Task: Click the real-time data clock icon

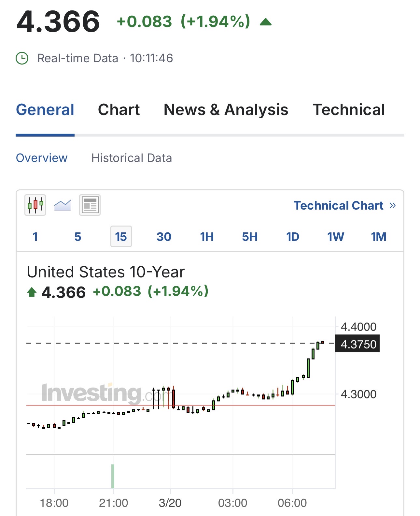Action: click(x=22, y=58)
